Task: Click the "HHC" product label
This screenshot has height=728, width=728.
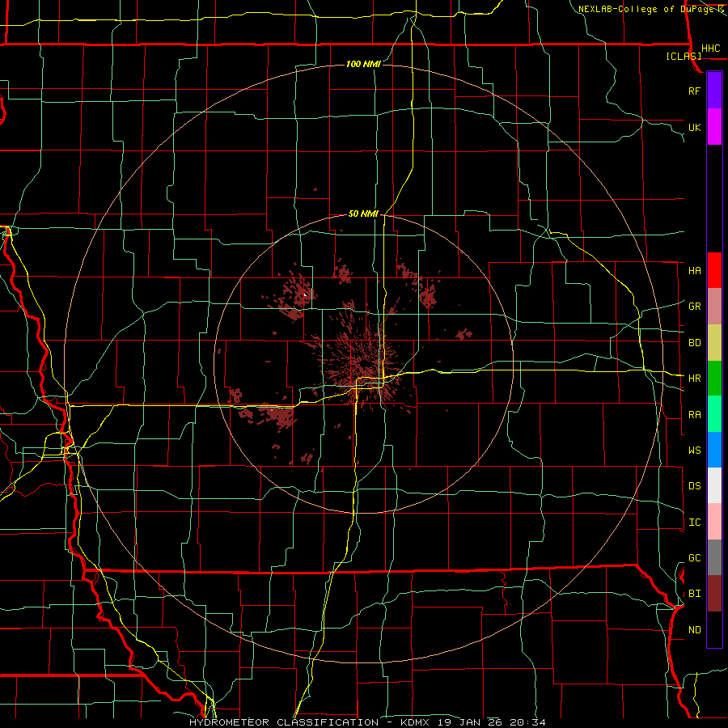Action: pos(711,49)
